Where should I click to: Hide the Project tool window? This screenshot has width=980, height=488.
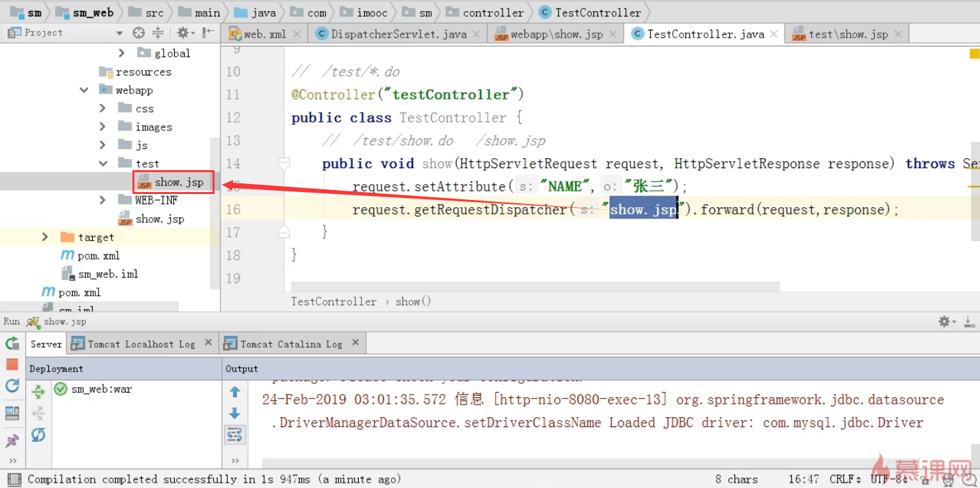pos(208,32)
